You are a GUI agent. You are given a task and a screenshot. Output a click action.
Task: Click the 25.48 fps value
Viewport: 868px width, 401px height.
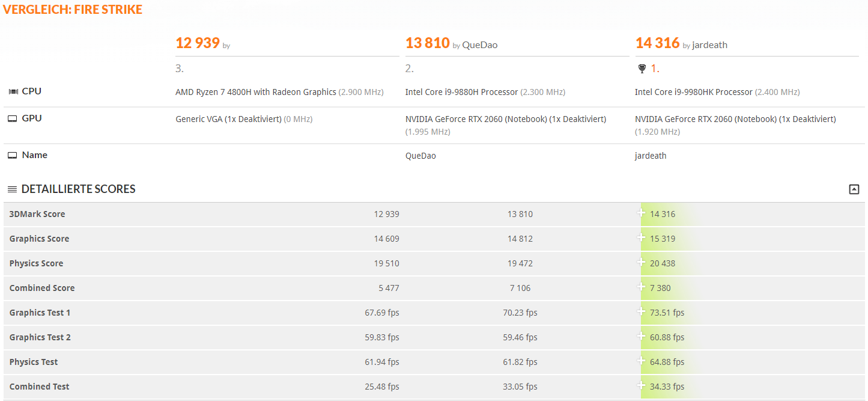click(x=382, y=387)
